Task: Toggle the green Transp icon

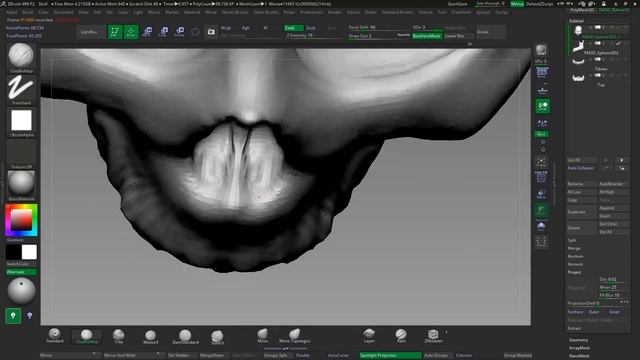Action: 542,210
